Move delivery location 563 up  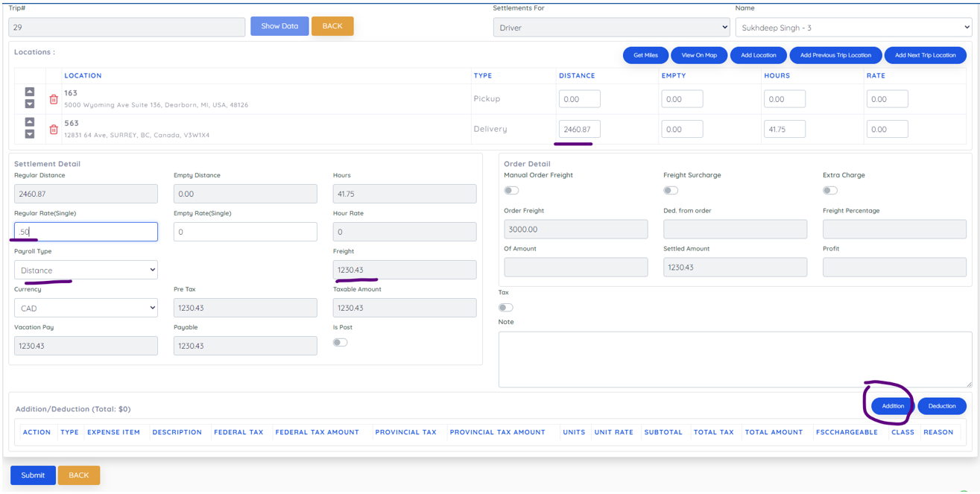click(x=30, y=121)
